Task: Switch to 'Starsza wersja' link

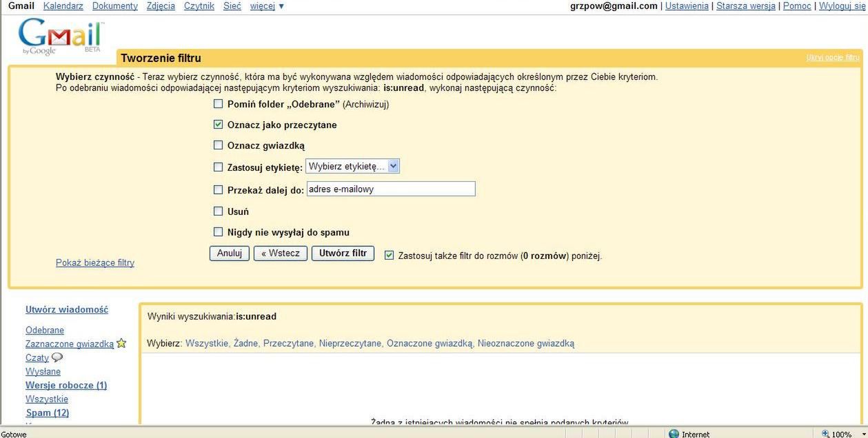Action: point(746,6)
